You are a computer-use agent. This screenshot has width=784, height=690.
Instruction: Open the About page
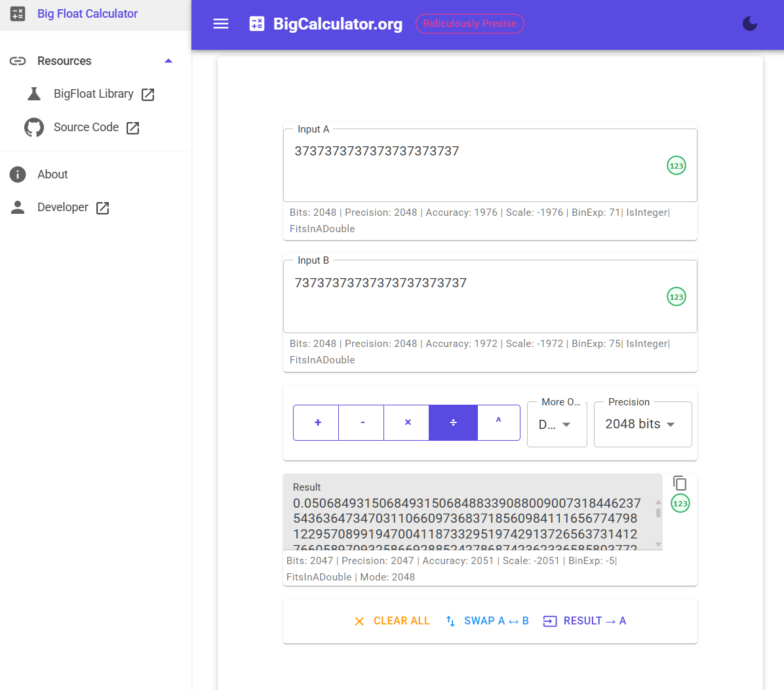click(52, 174)
